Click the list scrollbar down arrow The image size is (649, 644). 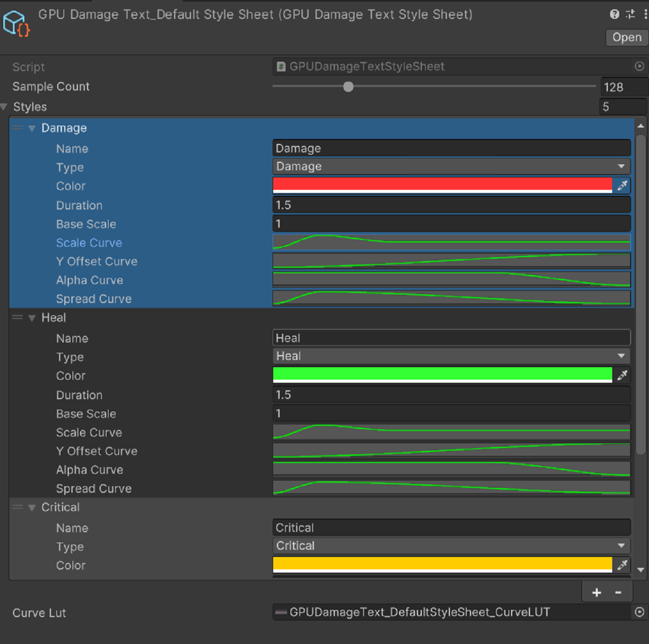641,570
